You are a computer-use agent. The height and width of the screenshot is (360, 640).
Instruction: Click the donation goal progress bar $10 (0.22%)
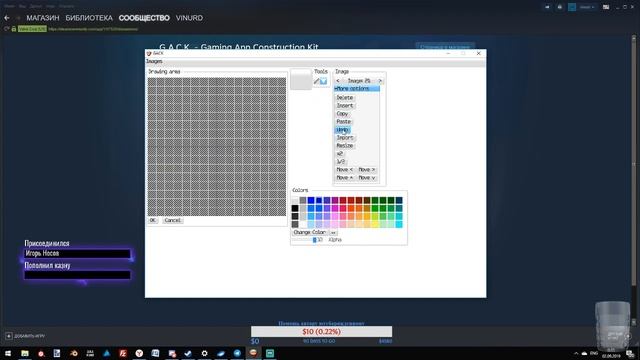(321, 331)
